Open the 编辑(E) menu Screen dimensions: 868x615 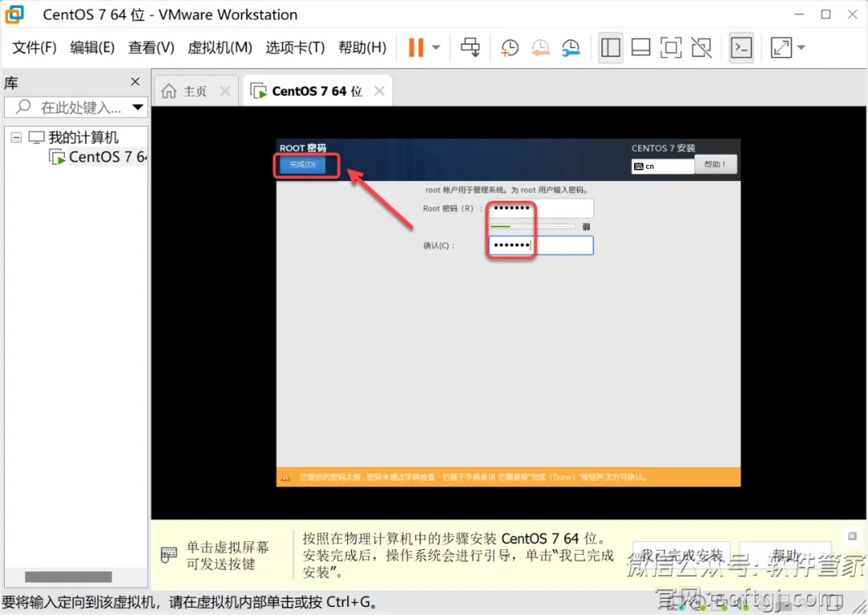click(x=92, y=47)
